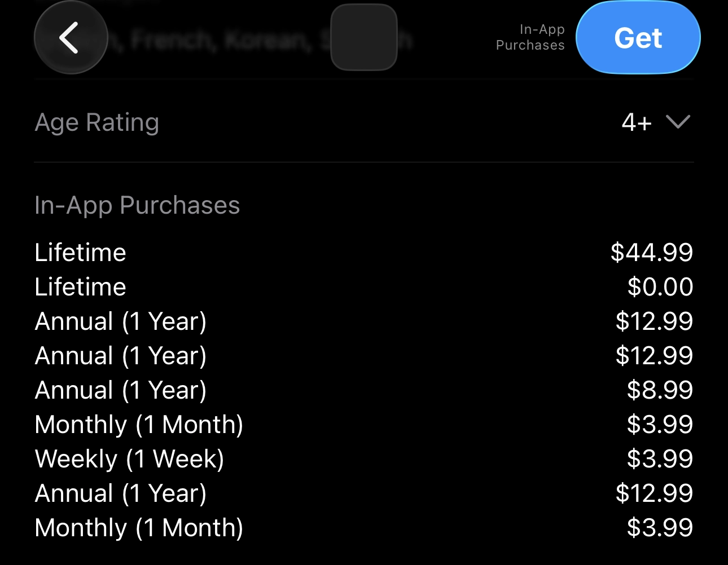The height and width of the screenshot is (565, 728).
Task: Select the bottom Monthly (1 Month) label
Action: 139,528
